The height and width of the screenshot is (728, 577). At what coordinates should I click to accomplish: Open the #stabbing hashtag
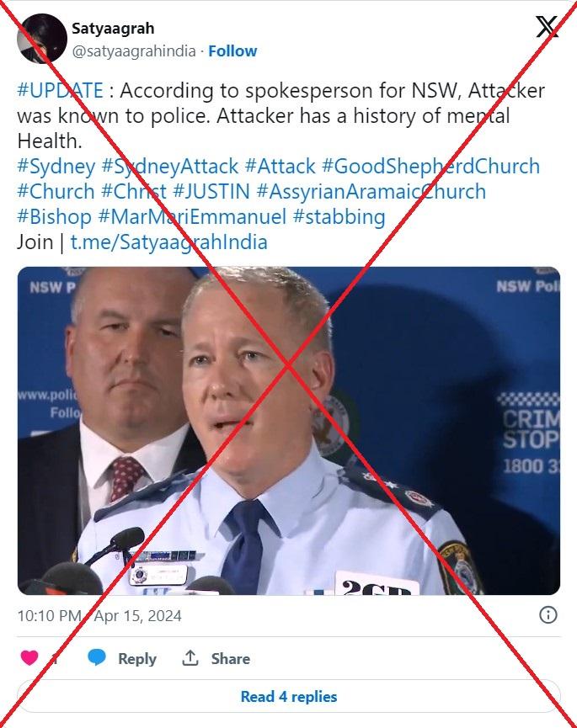point(339,217)
